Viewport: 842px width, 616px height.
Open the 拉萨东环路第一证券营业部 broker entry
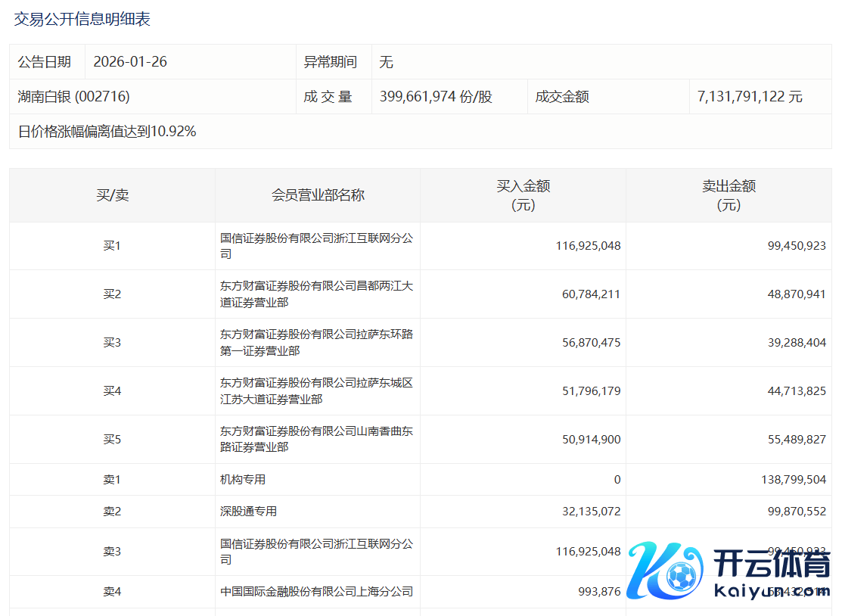[x=316, y=343]
